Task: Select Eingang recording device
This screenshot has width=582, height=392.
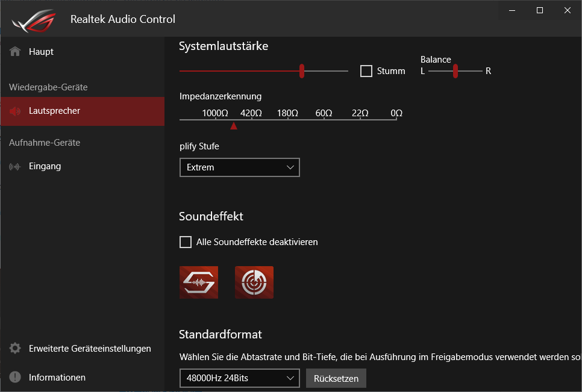Action: [83, 166]
